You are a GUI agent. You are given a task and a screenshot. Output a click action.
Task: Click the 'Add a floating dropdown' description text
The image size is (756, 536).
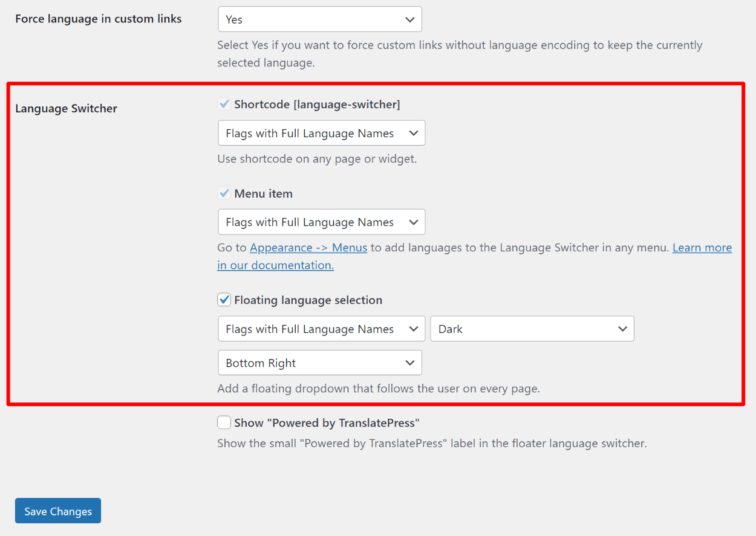coord(379,389)
